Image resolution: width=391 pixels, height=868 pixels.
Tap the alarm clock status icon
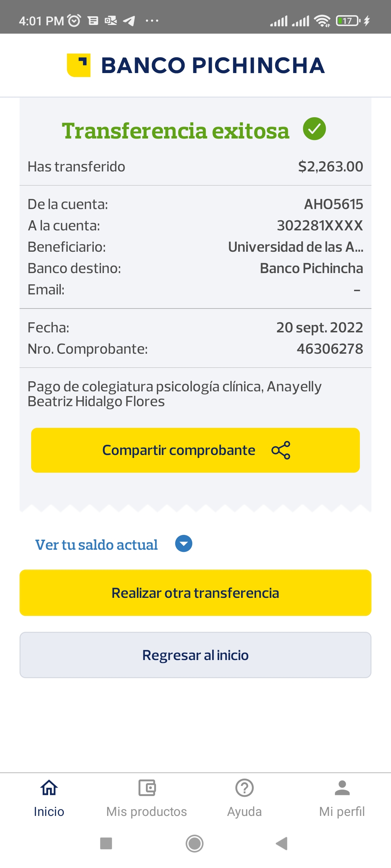click(x=74, y=21)
